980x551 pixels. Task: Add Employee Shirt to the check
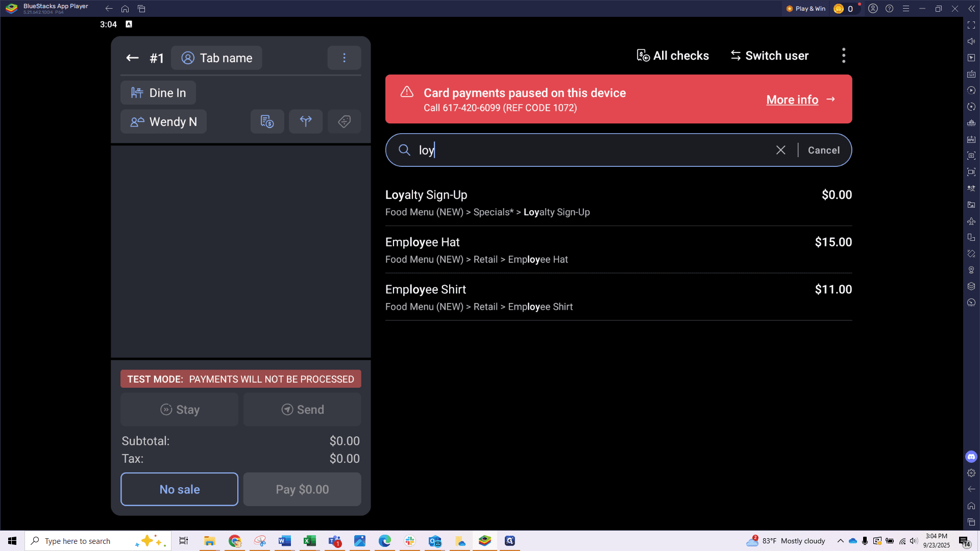tap(619, 297)
